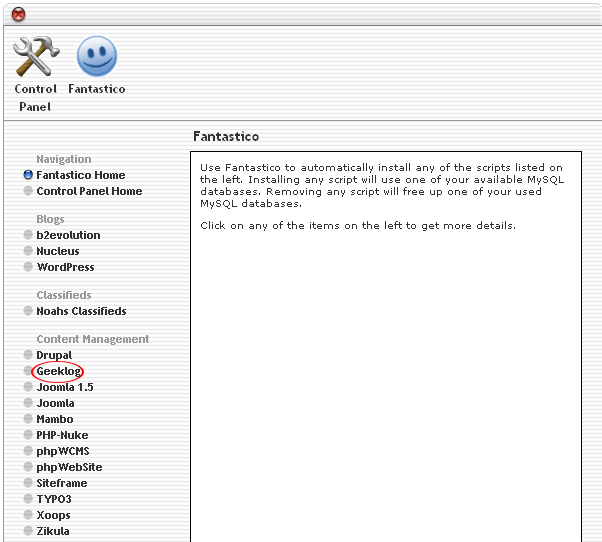The image size is (602, 542).
Task: Open the Control Panel wrench-and-hammer icon
Action: (36, 56)
